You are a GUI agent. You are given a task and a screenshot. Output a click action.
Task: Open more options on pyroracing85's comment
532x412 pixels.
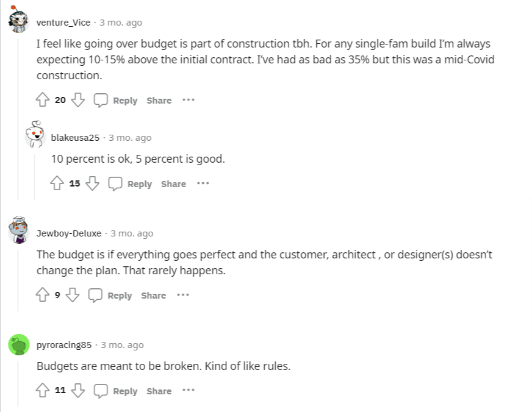(x=189, y=391)
